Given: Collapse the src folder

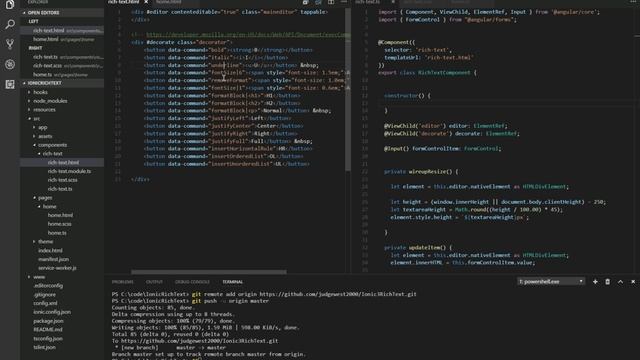Looking at the screenshot, I should [x=37, y=118].
